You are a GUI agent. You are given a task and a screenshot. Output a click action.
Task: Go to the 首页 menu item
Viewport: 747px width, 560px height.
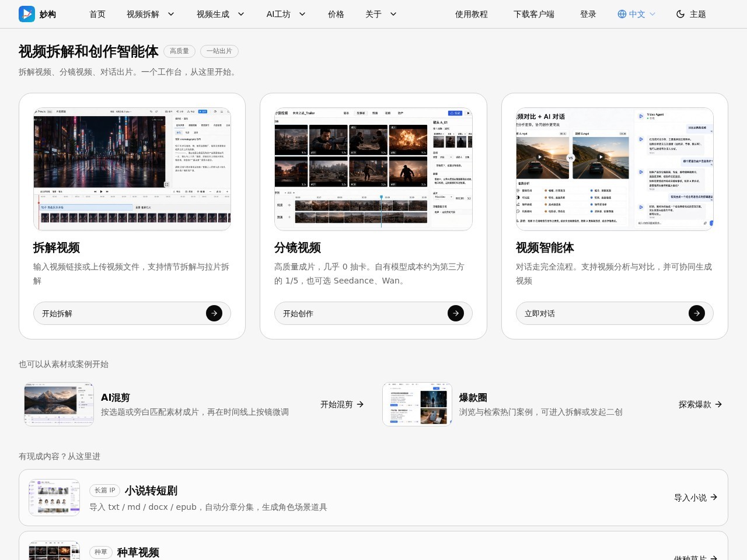click(x=97, y=14)
